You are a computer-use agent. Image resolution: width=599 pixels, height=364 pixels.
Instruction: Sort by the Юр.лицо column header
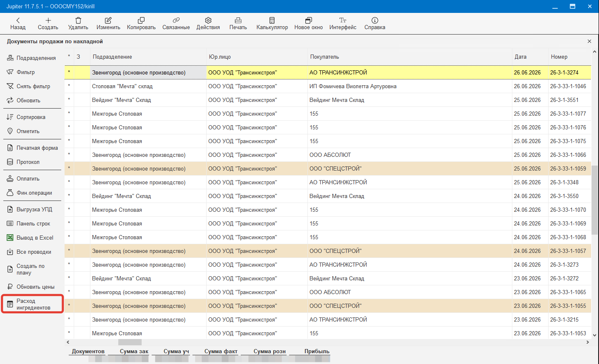point(257,57)
